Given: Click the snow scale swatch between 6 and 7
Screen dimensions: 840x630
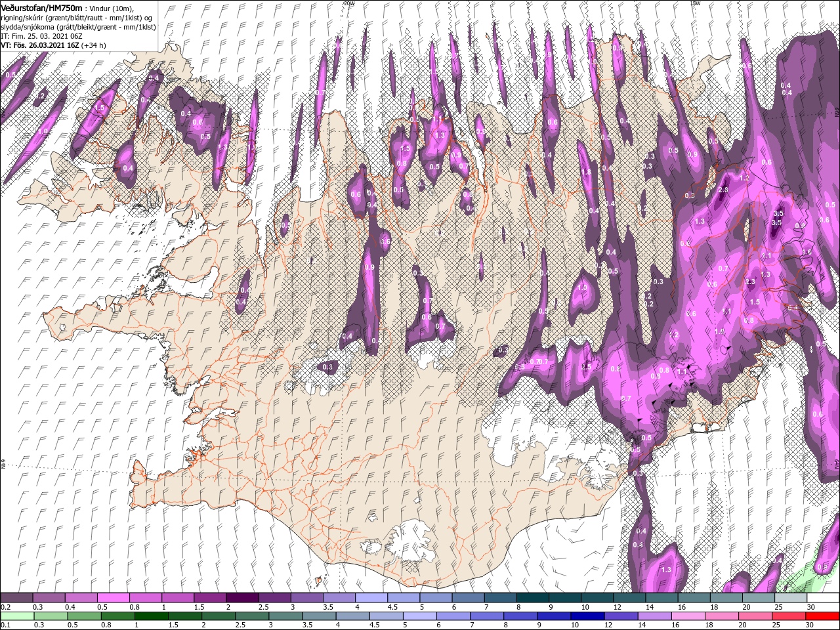Looking at the screenshot, I should (x=468, y=598).
